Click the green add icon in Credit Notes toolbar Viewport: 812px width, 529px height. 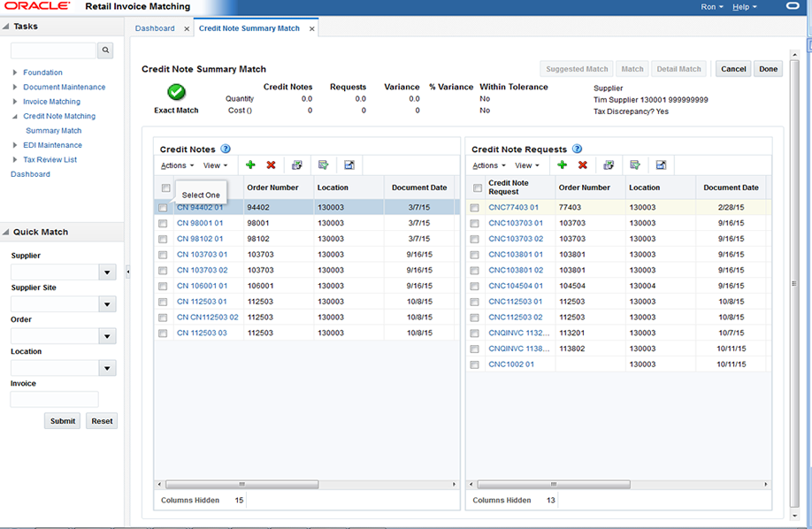coord(250,165)
